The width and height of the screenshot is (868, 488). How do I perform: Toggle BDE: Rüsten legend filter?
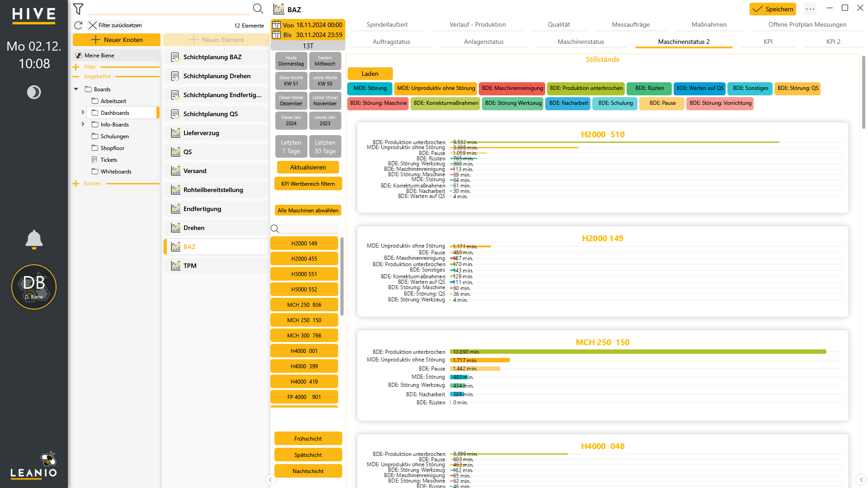point(649,89)
